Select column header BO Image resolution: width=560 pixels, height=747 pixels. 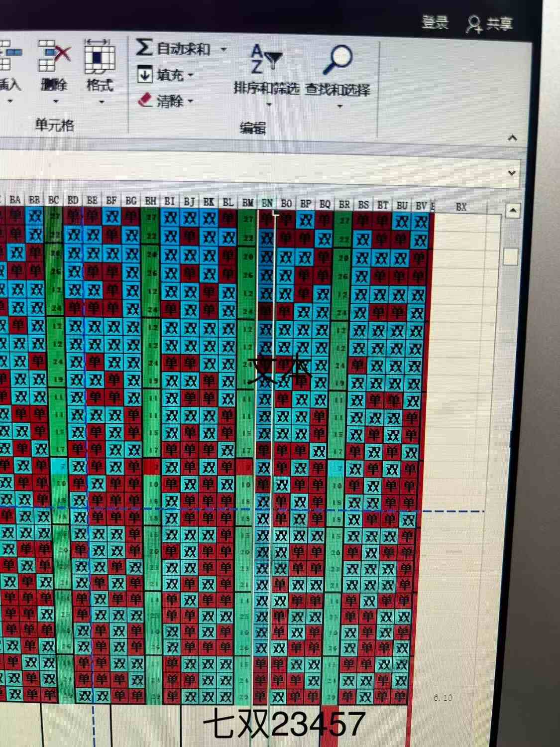286,203
